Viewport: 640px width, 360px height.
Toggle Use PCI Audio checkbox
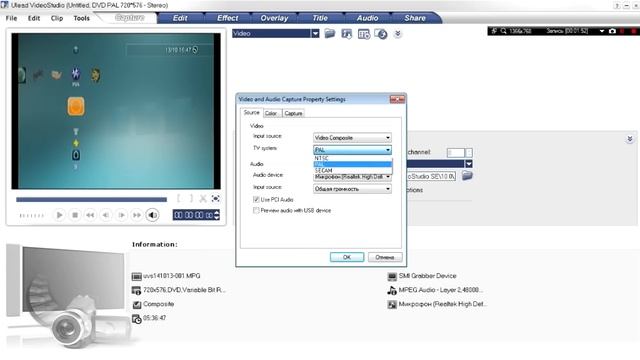pyautogui.click(x=256, y=200)
